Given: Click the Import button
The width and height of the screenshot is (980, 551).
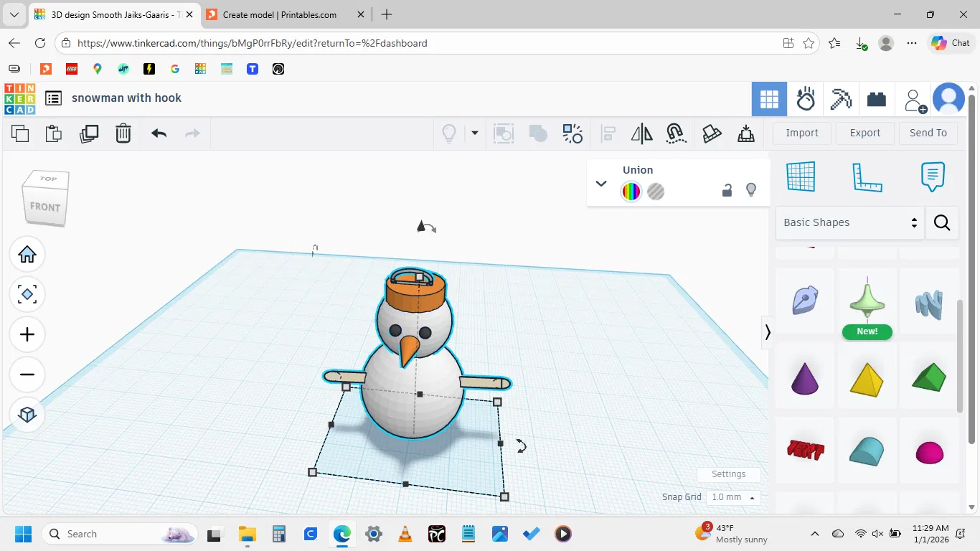Looking at the screenshot, I should (x=802, y=133).
